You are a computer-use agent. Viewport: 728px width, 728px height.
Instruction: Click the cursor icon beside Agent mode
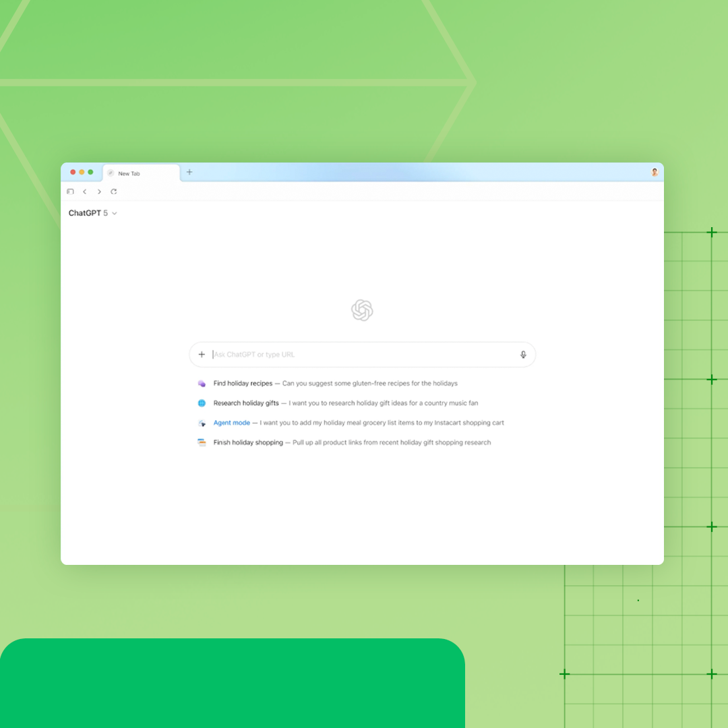click(202, 423)
